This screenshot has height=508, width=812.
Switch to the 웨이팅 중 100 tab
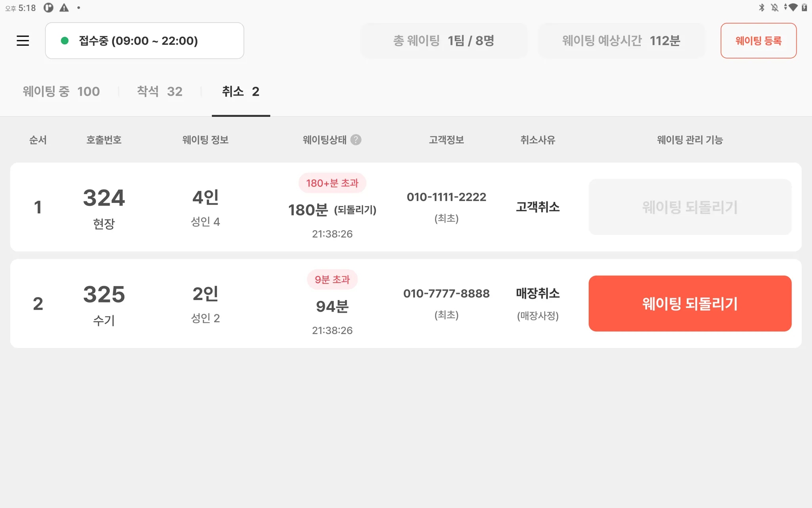tap(61, 92)
